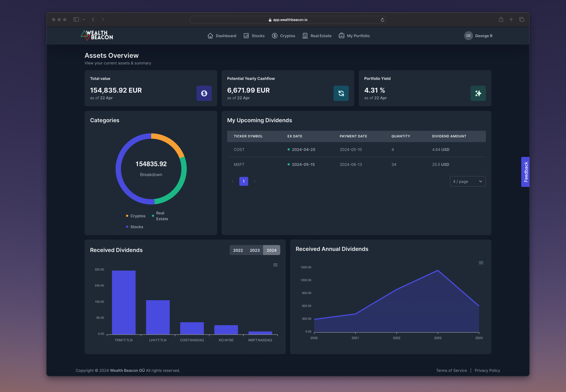Image resolution: width=566 pixels, height=392 pixels.
Task: Click the Cryptos dollar-coin icon
Action: pyautogui.click(x=275, y=36)
